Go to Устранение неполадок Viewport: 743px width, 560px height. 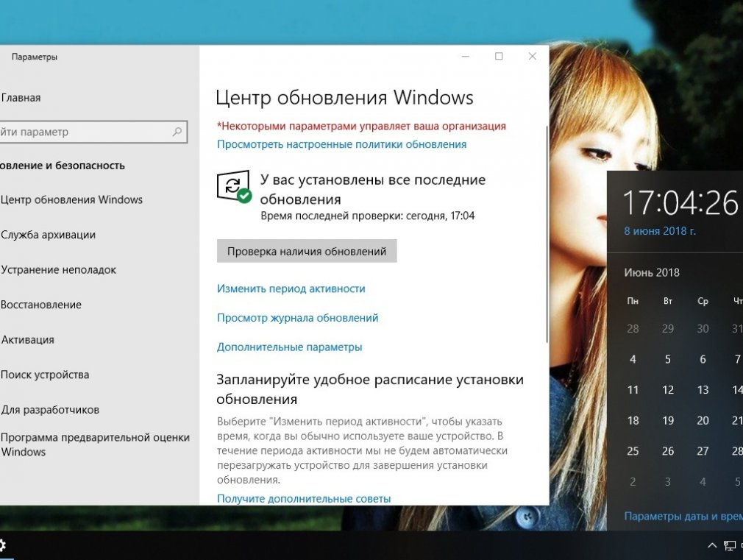click(58, 270)
